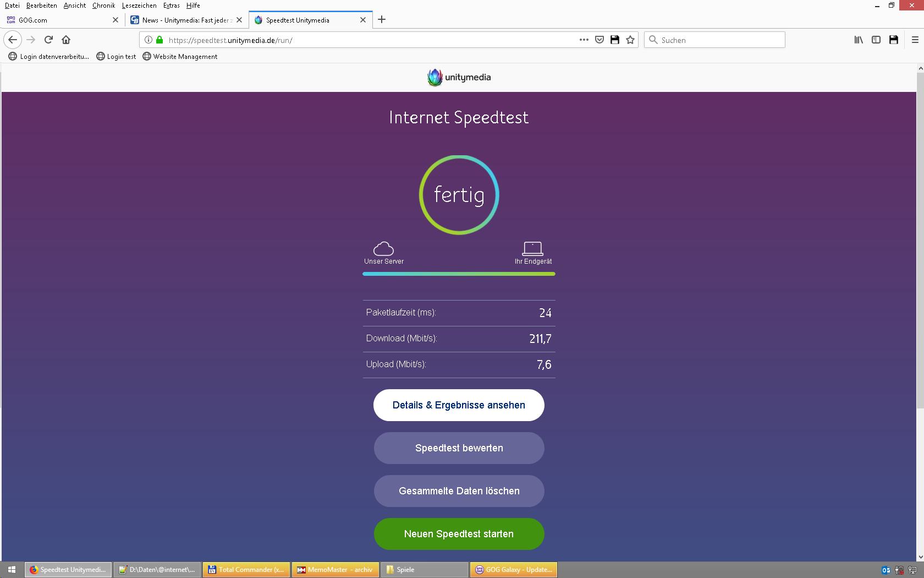Click the server-to-device progress bar

[x=459, y=274]
